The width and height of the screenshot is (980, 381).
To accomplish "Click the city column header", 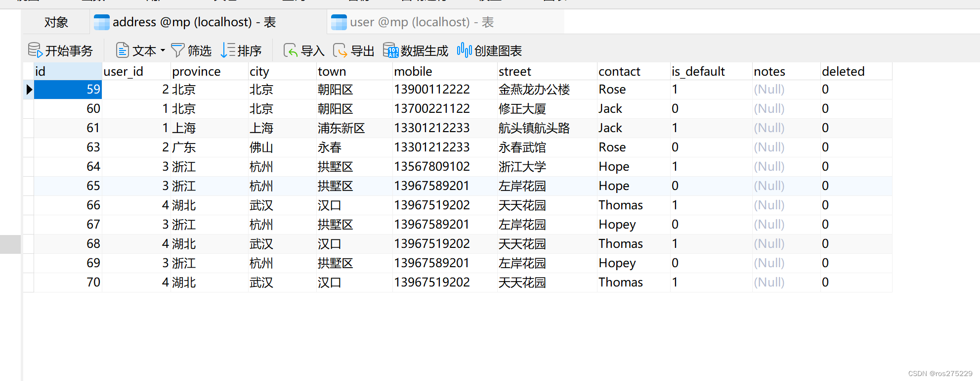I will click(282, 71).
